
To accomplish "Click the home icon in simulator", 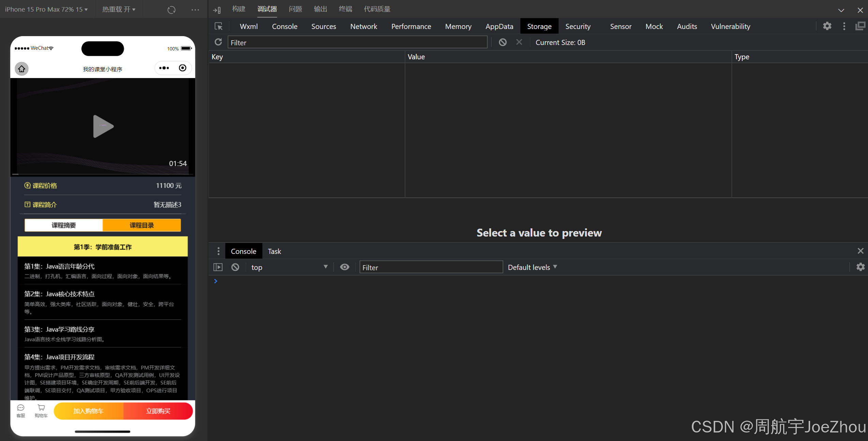I will pyautogui.click(x=21, y=69).
